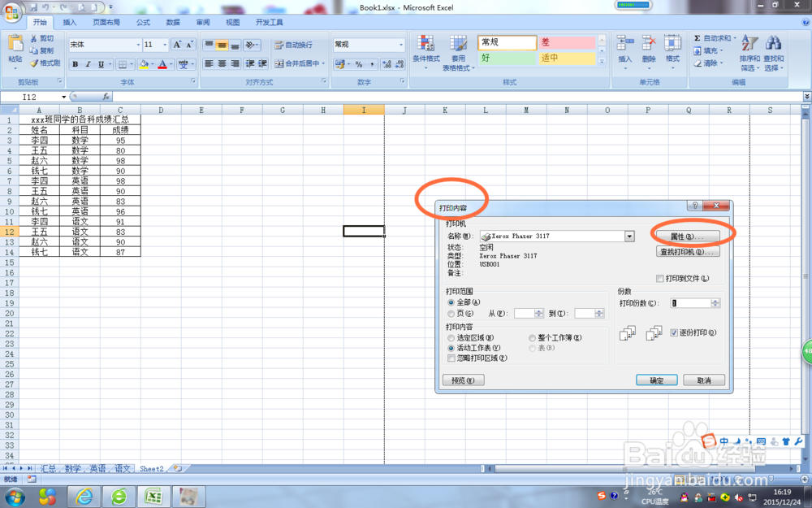Viewport: 812px width, 508px height.
Task: Click the Office round button
Action: click(x=12, y=11)
